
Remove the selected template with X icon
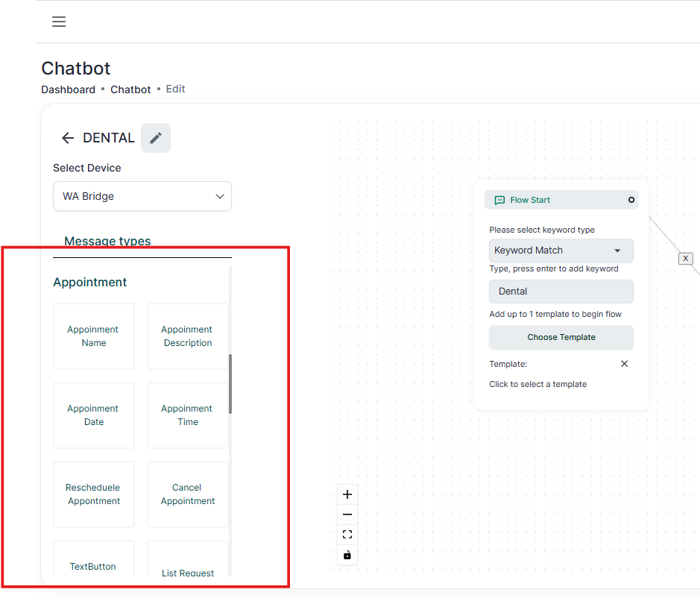pyautogui.click(x=624, y=364)
